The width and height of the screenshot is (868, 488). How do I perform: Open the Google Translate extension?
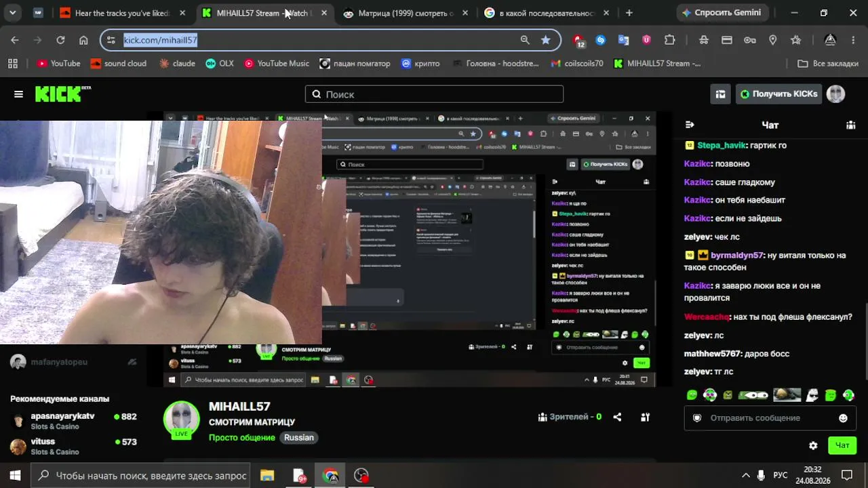[623, 40]
